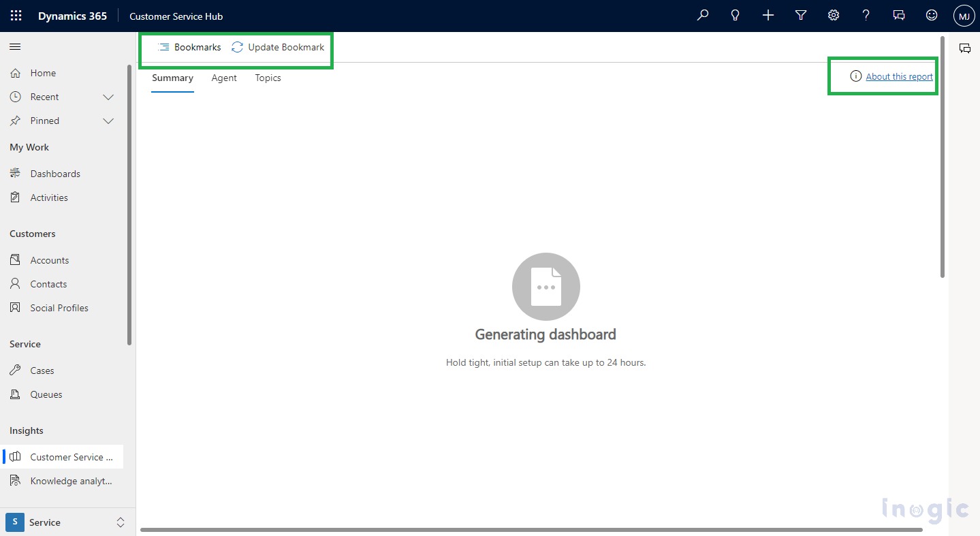Expand the Pinned chevron
The height and width of the screenshot is (536, 980).
[x=108, y=121]
